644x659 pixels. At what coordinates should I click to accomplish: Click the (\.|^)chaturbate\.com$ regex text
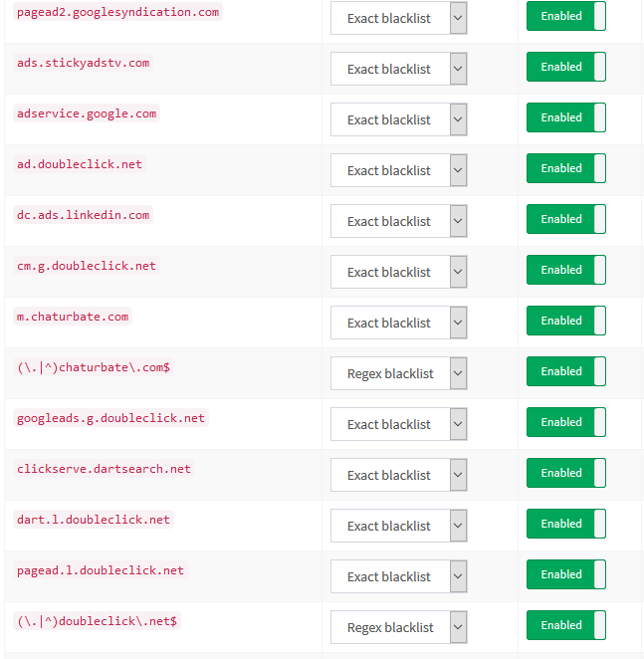tap(94, 367)
